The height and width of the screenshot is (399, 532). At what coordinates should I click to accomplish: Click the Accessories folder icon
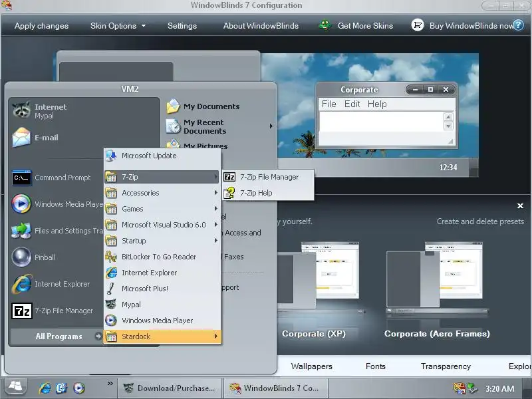(111, 193)
